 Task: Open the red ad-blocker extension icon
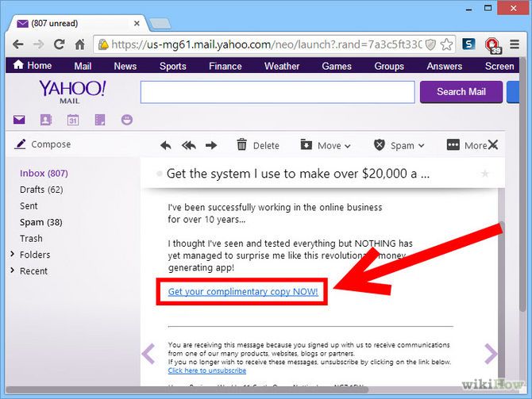[492, 45]
